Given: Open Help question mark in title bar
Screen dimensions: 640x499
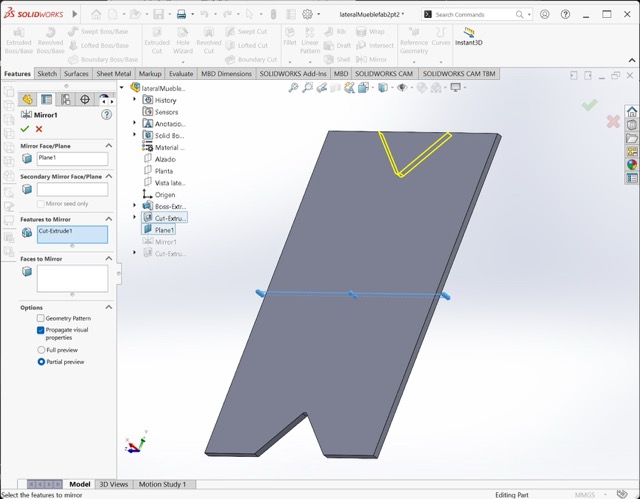Looking at the screenshot, I should click(x=565, y=14).
